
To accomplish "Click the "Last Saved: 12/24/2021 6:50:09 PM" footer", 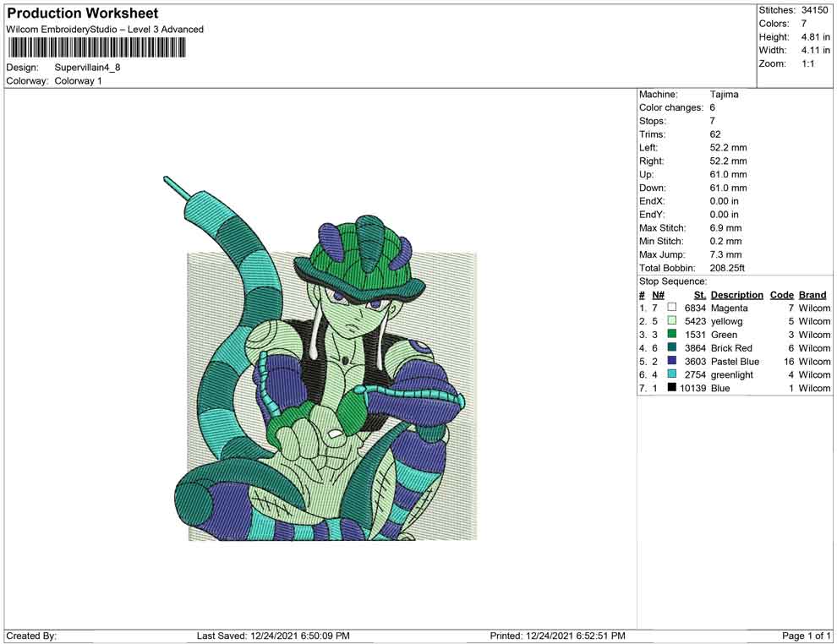I will click(x=273, y=636).
